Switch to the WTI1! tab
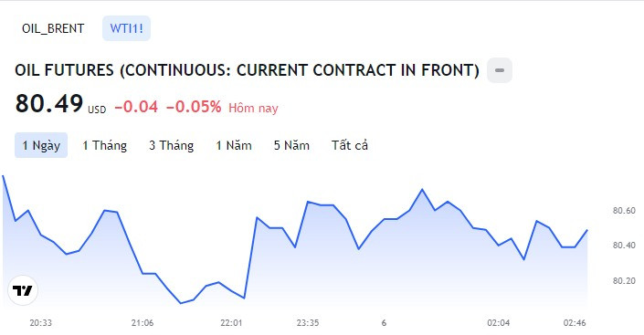644x335 pixels. pos(126,28)
